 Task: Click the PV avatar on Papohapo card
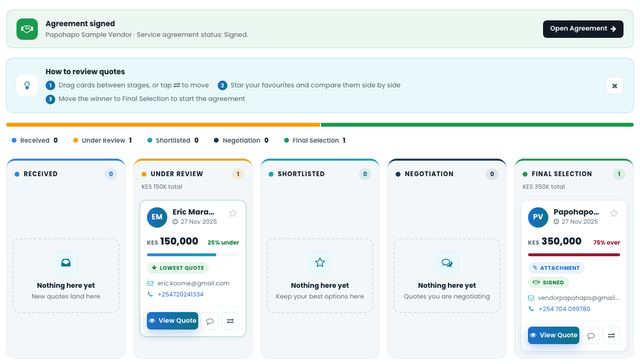(538, 217)
